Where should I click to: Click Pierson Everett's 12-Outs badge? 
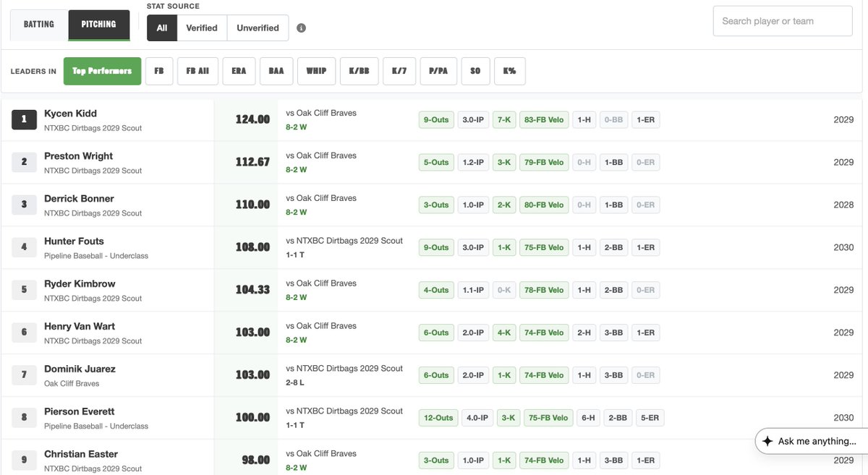tap(439, 418)
